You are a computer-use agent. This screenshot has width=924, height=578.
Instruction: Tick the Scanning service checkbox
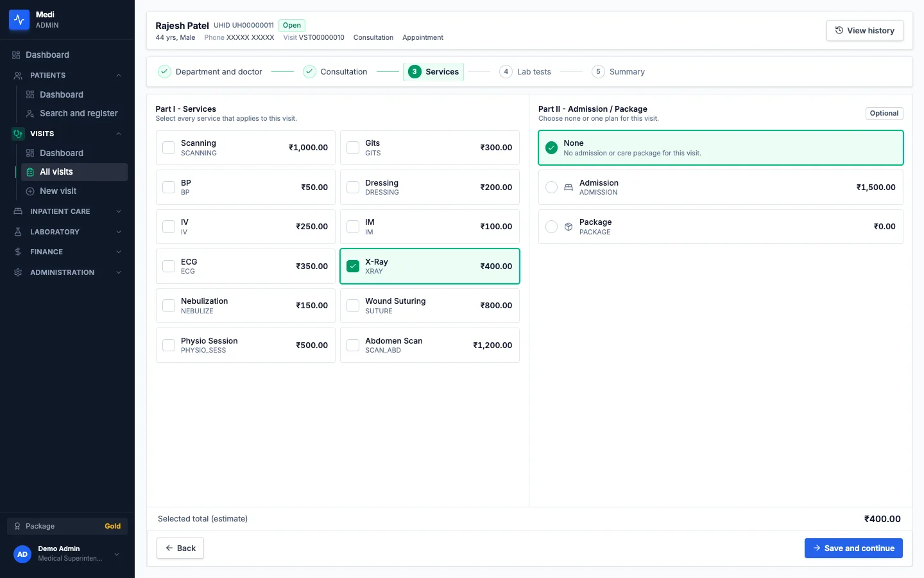[169, 148]
